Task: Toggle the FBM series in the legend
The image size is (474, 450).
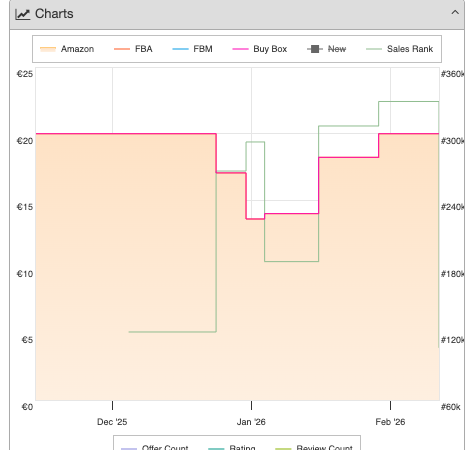Action: click(192, 49)
